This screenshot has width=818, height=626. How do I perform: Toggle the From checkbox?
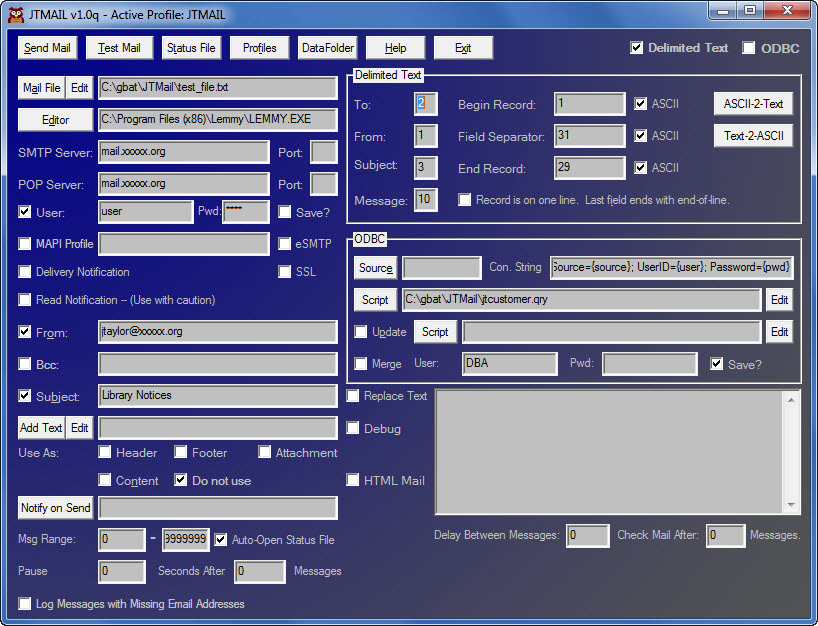(25, 332)
